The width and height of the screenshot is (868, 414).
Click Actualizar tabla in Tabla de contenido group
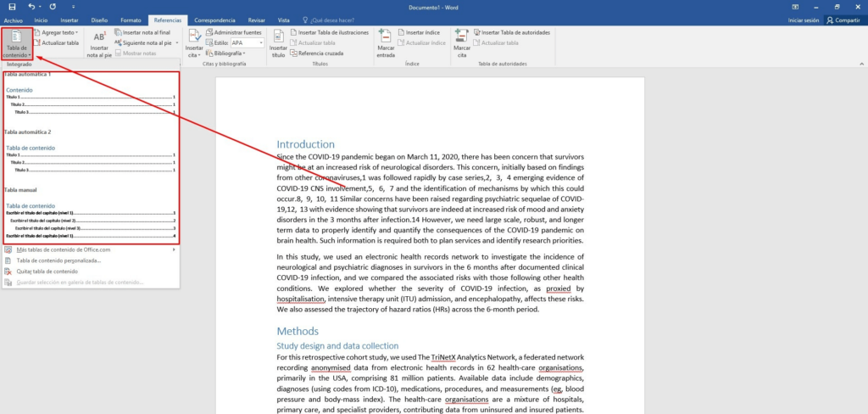pos(56,42)
